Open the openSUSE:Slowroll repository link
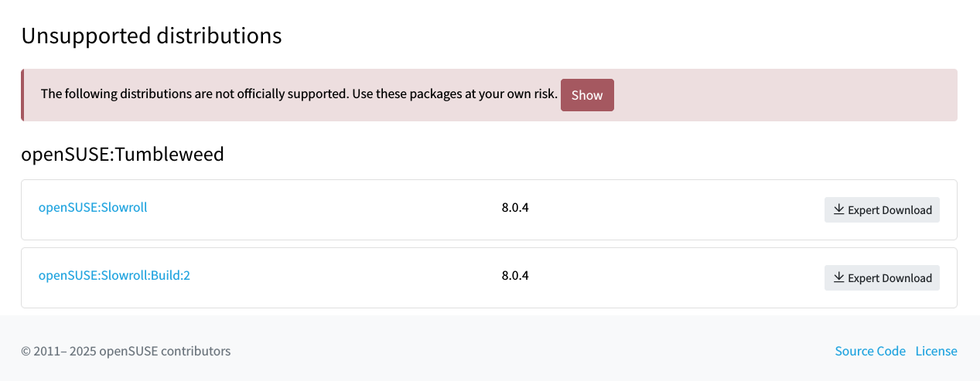The image size is (980, 381). click(x=93, y=207)
